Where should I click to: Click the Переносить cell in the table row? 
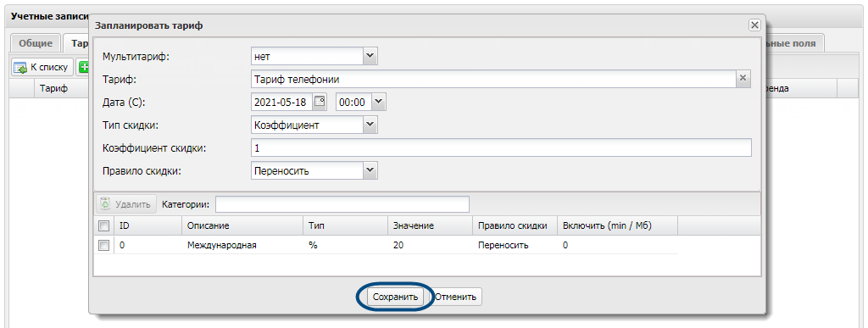[515, 245]
